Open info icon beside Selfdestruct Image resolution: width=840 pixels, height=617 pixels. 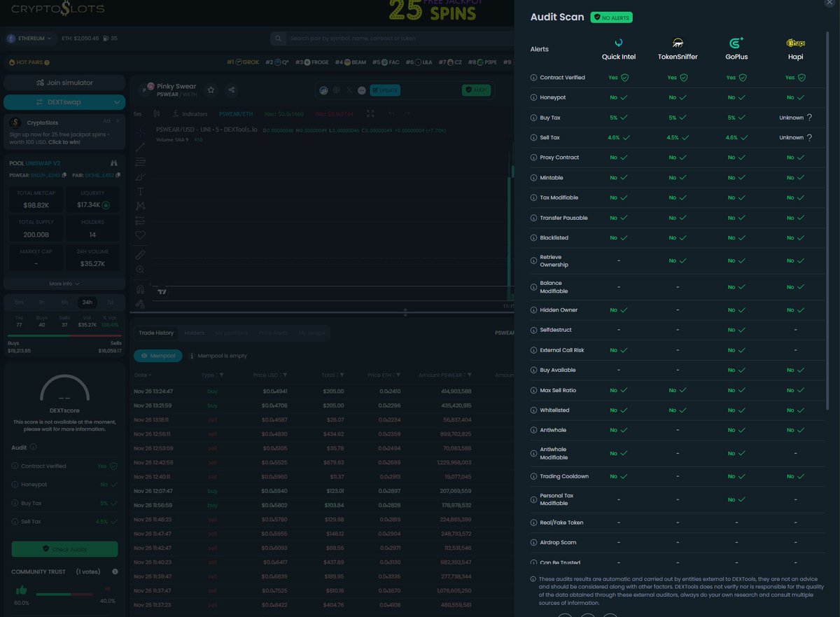point(533,330)
